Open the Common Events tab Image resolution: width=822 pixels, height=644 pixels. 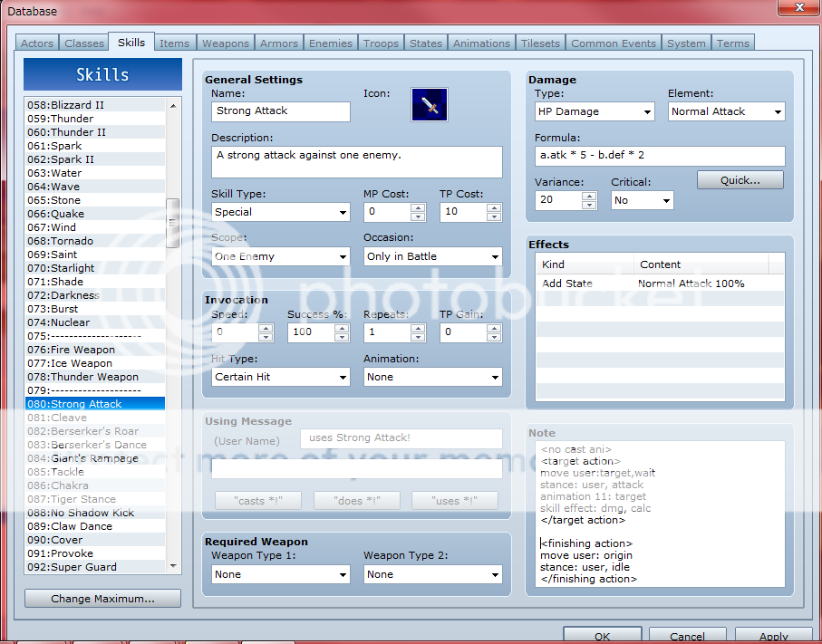point(614,43)
